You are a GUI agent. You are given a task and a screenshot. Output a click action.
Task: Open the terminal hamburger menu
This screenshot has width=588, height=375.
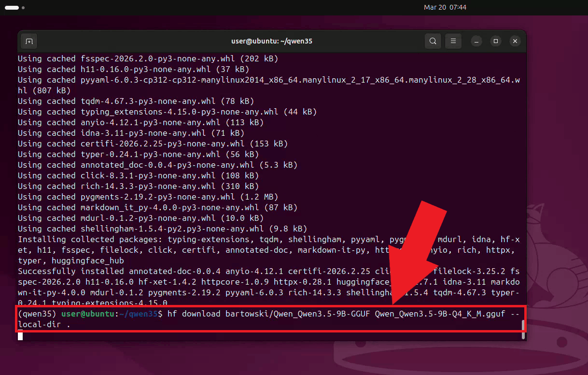point(453,41)
